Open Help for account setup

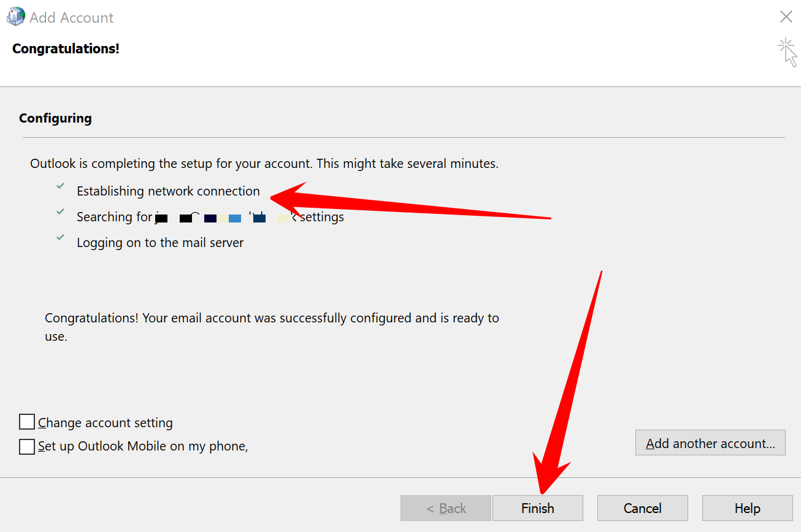[x=748, y=508]
